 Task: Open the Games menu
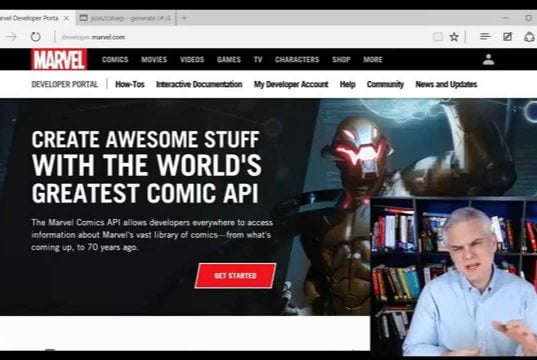point(229,60)
